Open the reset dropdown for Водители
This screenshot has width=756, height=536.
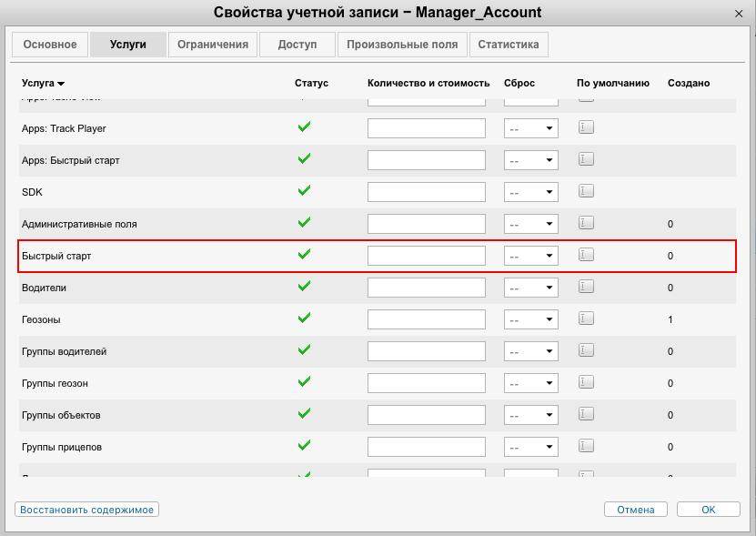tap(531, 288)
